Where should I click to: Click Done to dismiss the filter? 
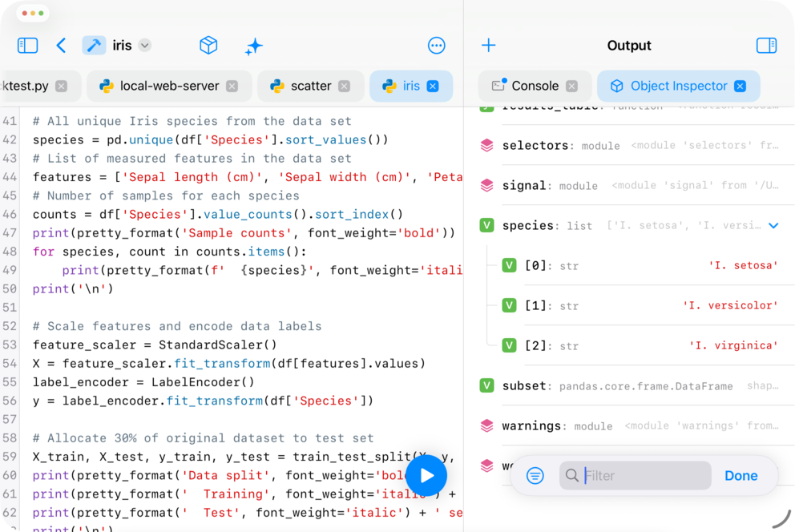[x=741, y=476]
